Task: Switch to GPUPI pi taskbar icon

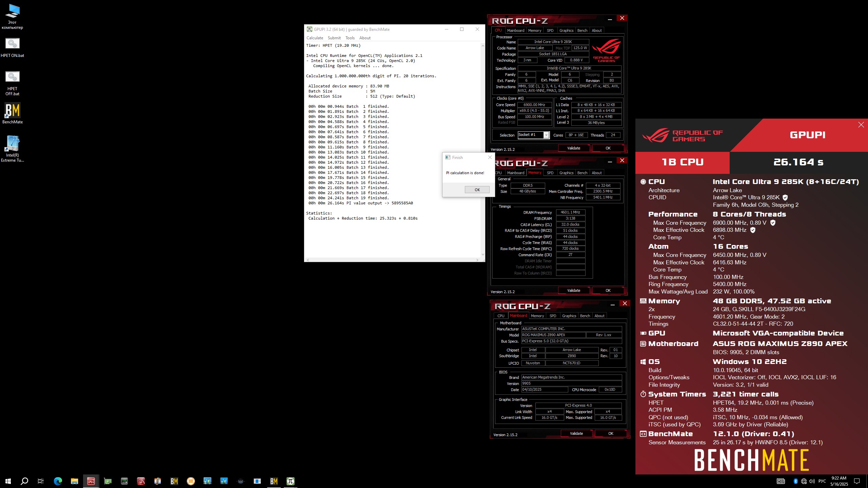Action: (x=291, y=481)
